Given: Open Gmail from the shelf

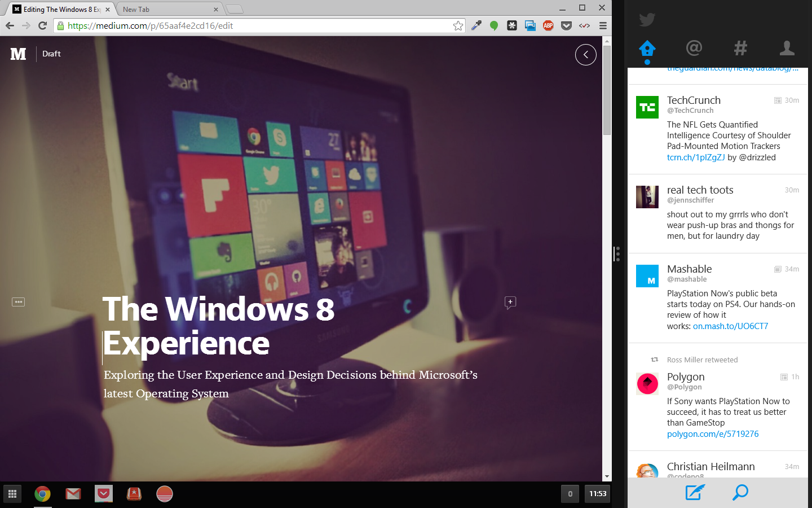Looking at the screenshot, I should click(x=73, y=494).
